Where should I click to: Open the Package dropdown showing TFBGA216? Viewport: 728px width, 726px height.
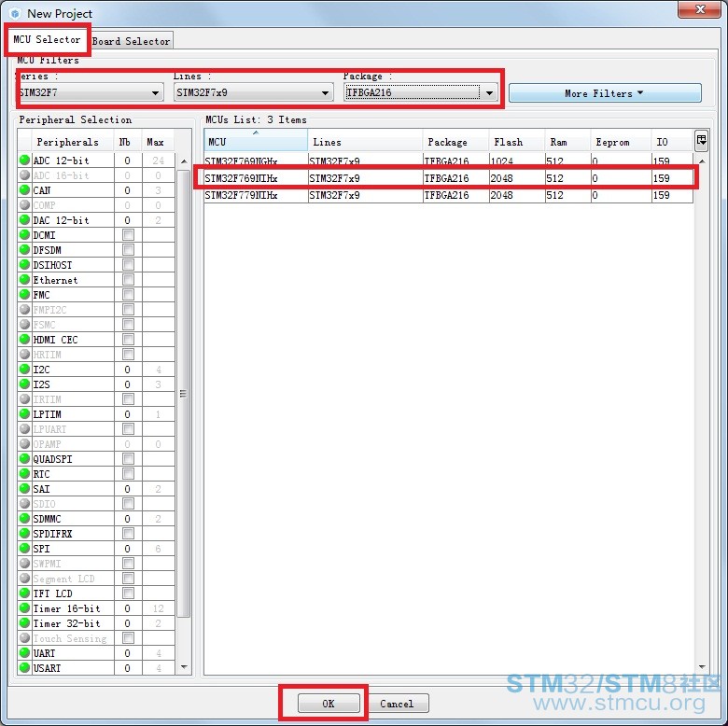point(421,92)
